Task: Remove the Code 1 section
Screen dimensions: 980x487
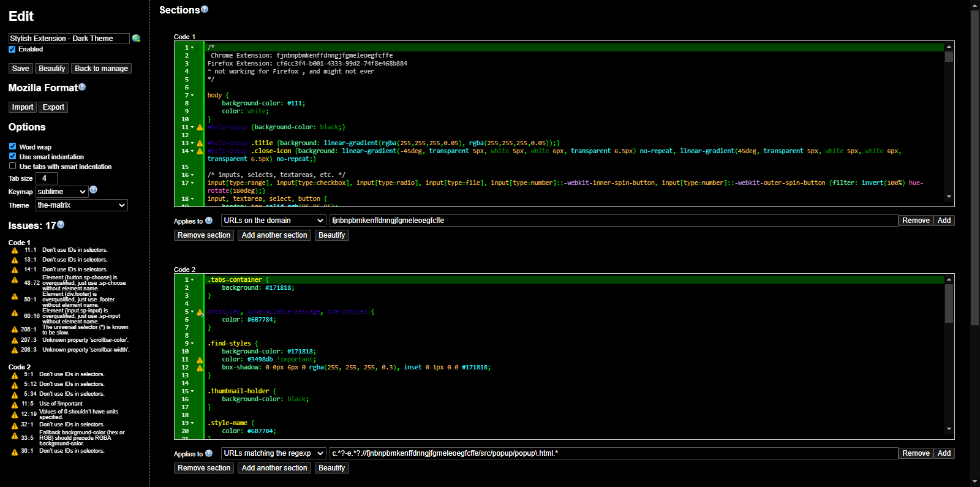Action: pyautogui.click(x=204, y=235)
